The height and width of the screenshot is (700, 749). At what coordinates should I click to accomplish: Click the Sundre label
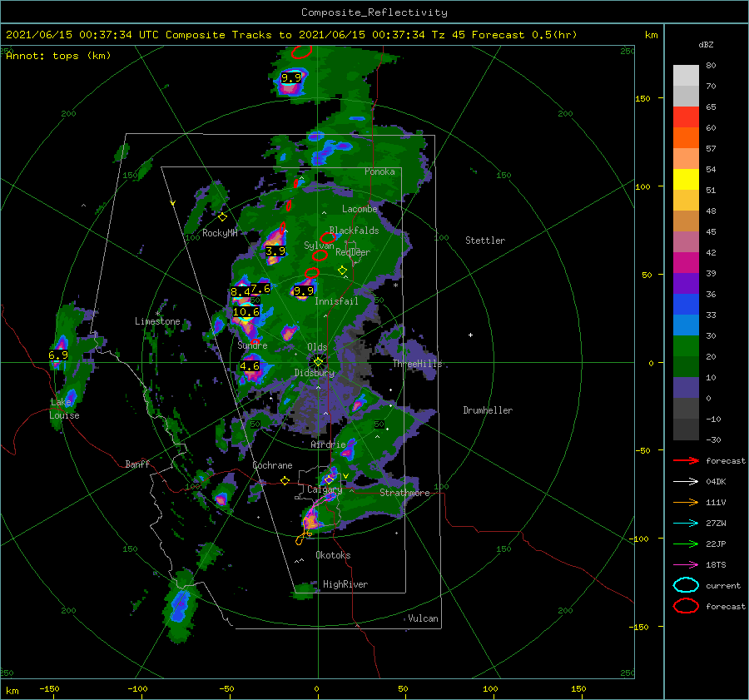(x=253, y=345)
